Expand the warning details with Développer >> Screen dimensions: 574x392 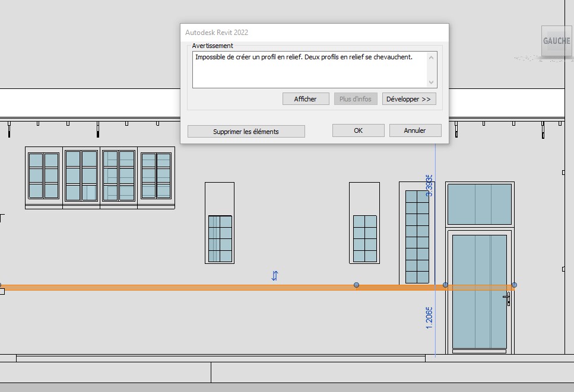408,99
